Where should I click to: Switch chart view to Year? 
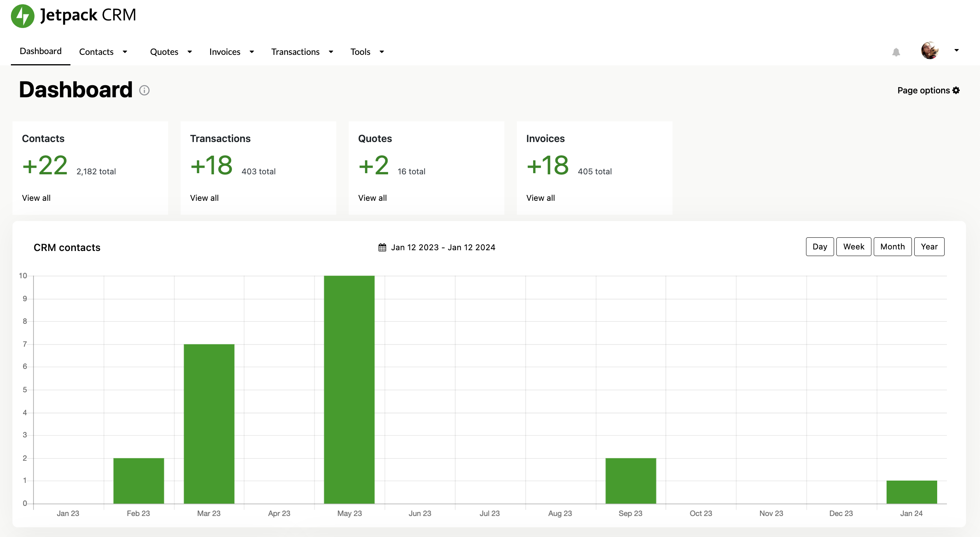pos(929,246)
